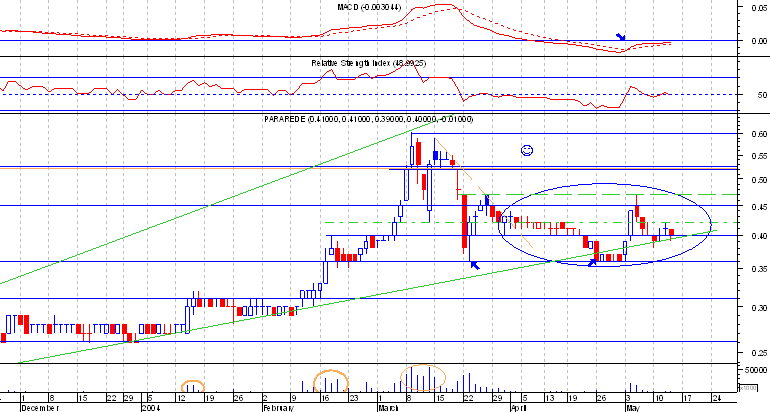Click the 24 date tick in May
This screenshot has width=770, height=412.
pyautogui.click(x=716, y=398)
